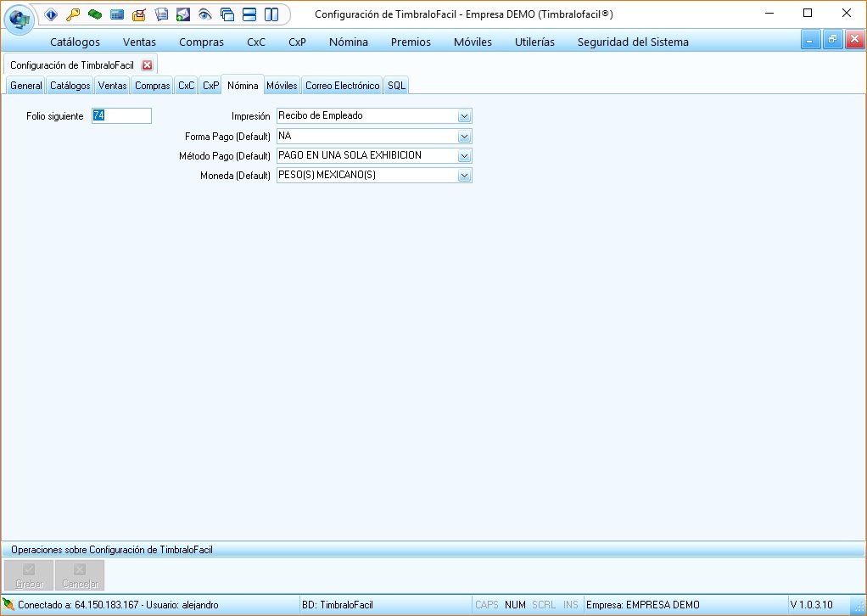The image size is (867, 616).
Task: Select the Nómina configuration tab
Action: [243, 85]
